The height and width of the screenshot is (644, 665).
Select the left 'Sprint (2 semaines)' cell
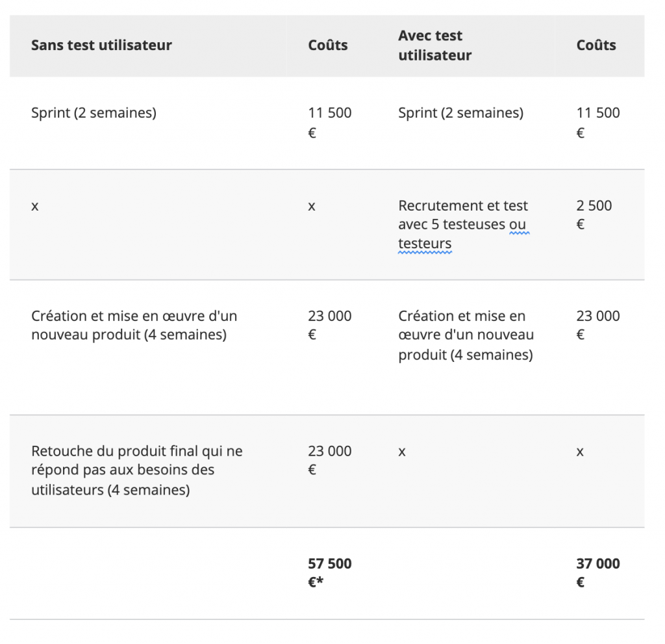[94, 113]
